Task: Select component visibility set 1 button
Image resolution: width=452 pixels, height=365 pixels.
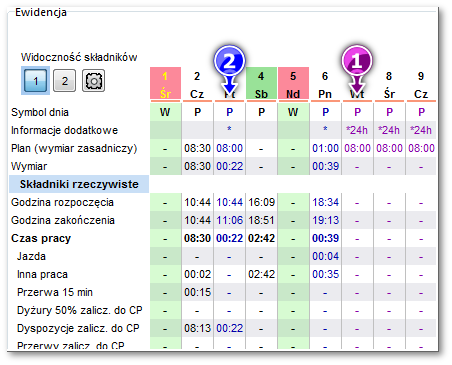Action: (36, 80)
